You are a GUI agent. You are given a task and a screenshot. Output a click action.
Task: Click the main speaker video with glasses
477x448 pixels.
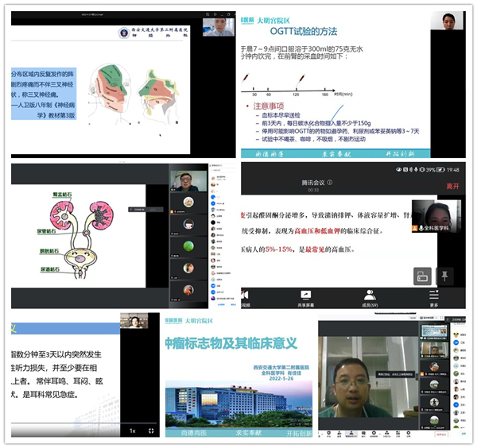pos(354,385)
